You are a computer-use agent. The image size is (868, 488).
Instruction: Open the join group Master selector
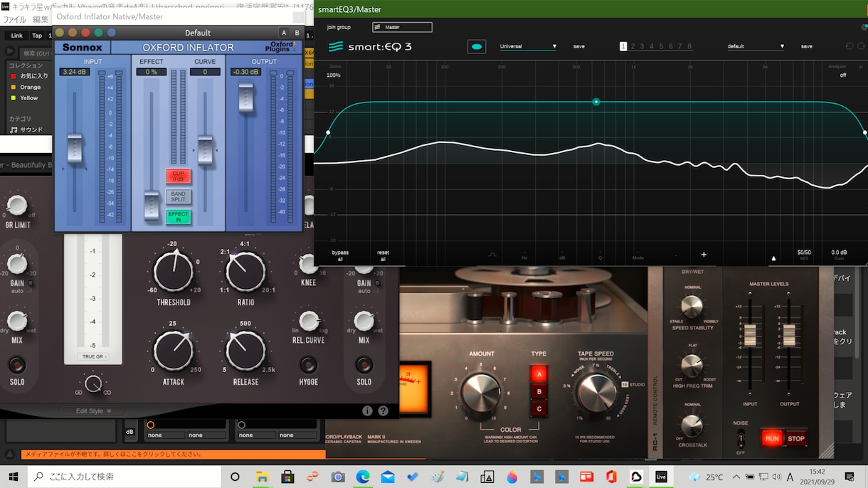coord(402,27)
